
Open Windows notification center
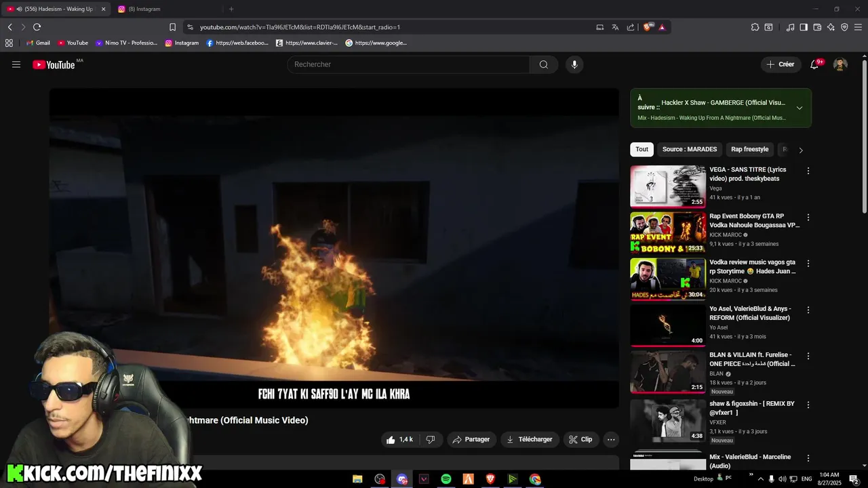(x=854, y=479)
